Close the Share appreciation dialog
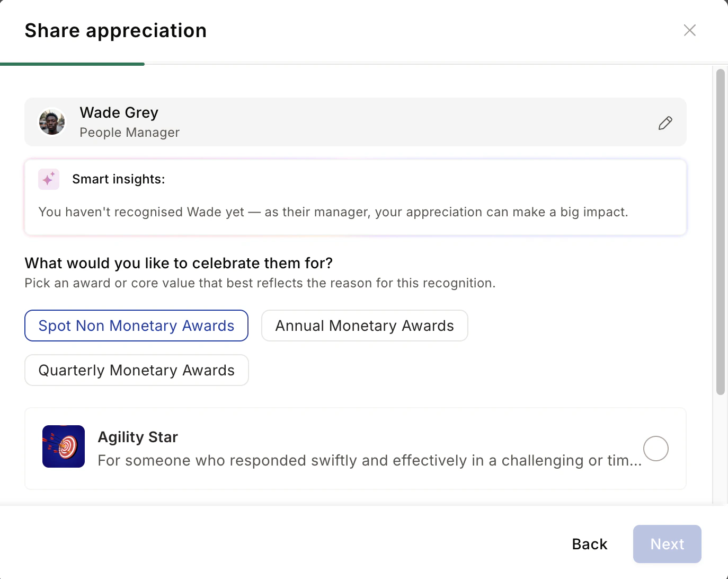 pos(689,30)
